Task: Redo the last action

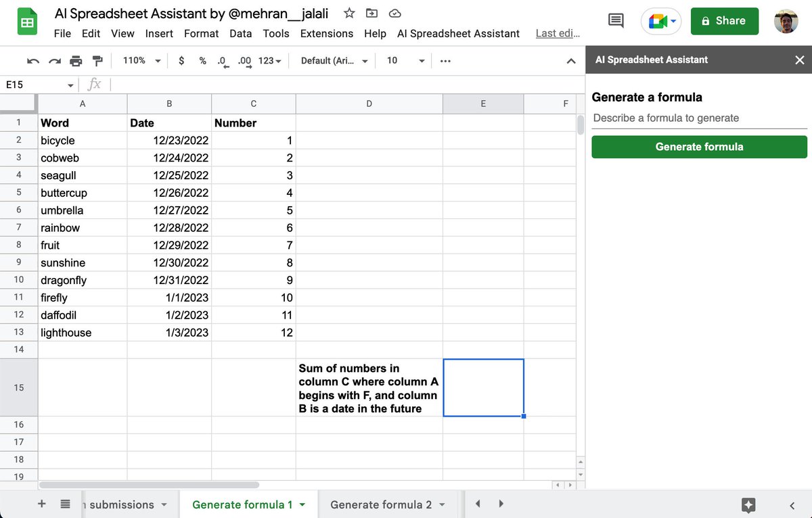Action: tap(54, 61)
